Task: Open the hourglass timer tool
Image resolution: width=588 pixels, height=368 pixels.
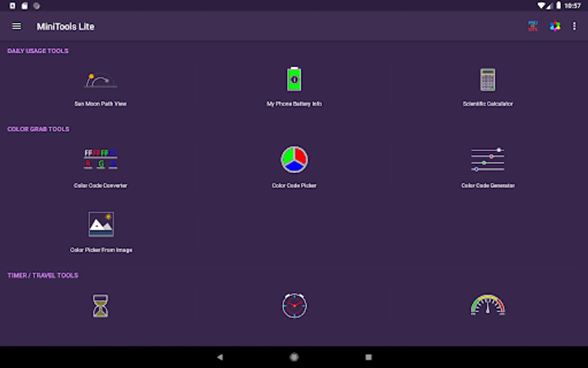Action: coord(100,305)
